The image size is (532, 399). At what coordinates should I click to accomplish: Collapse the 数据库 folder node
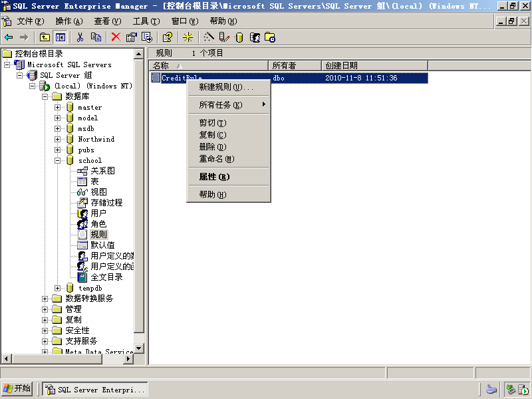(x=45, y=96)
